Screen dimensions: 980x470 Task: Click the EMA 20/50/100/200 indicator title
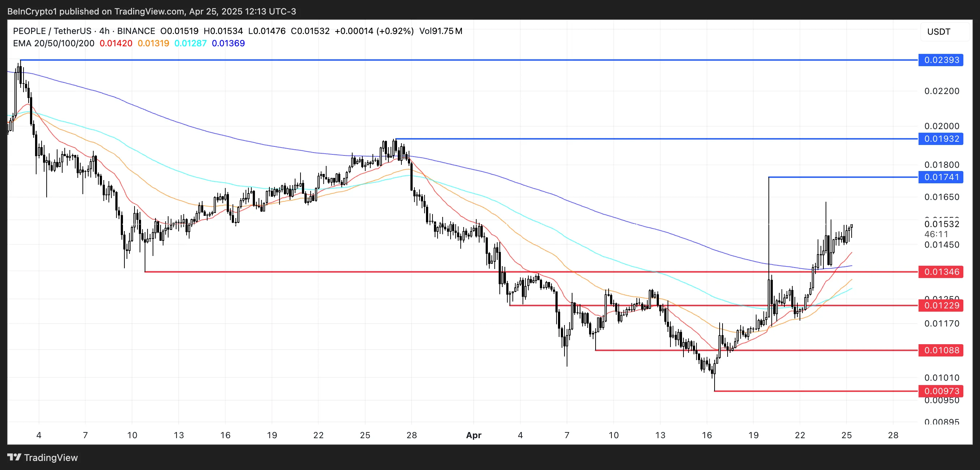click(53, 43)
